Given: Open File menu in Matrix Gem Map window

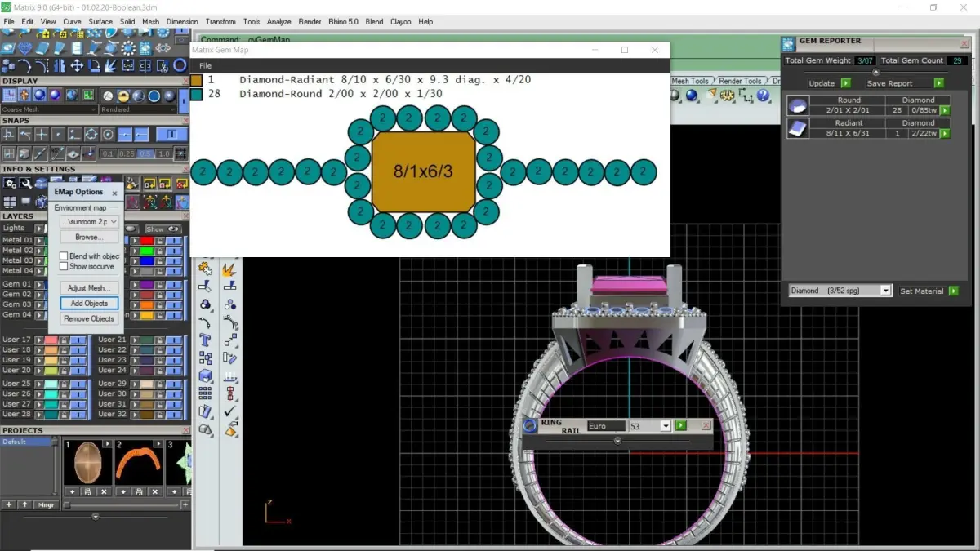Looking at the screenshot, I should tap(205, 65).
